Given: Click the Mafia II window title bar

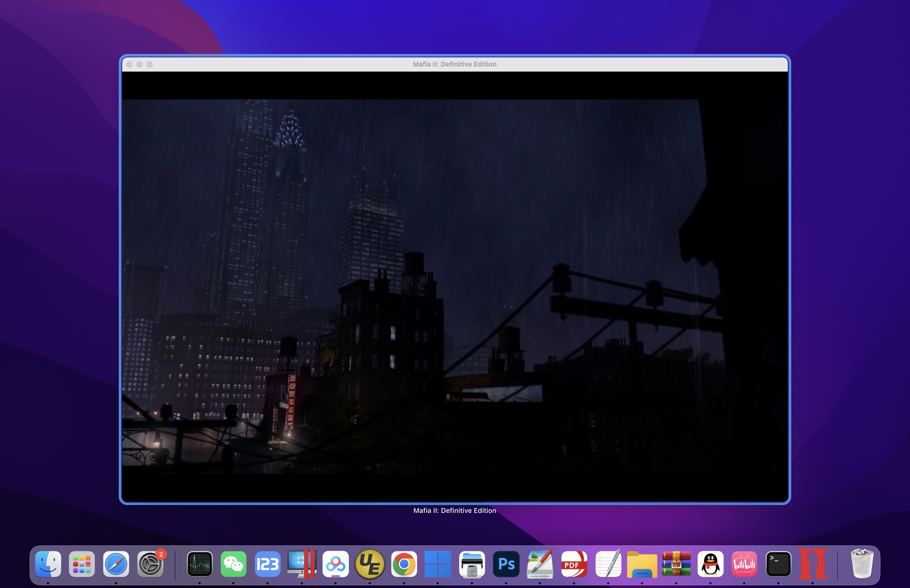Looking at the screenshot, I should tap(455, 64).
